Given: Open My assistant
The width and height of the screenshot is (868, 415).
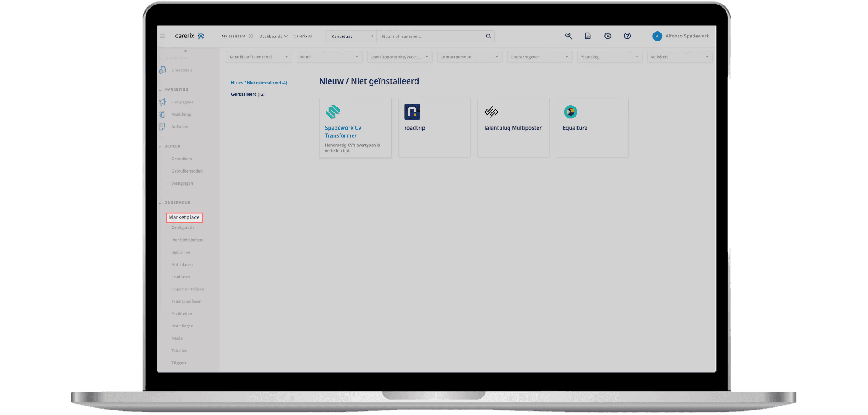Looking at the screenshot, I should 234,37.
